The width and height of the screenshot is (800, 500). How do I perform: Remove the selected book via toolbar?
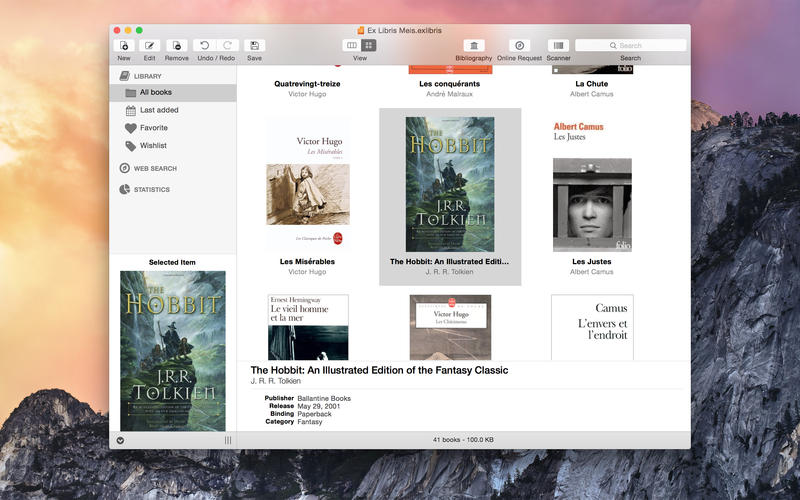click(176, 45)
